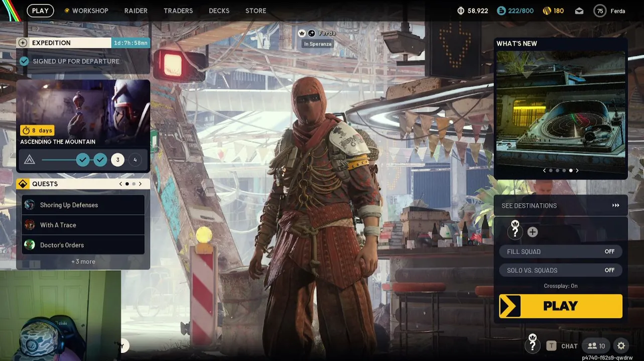Click the sparkle icon beside the Ferda nameplate

click(x=311, y=33)
